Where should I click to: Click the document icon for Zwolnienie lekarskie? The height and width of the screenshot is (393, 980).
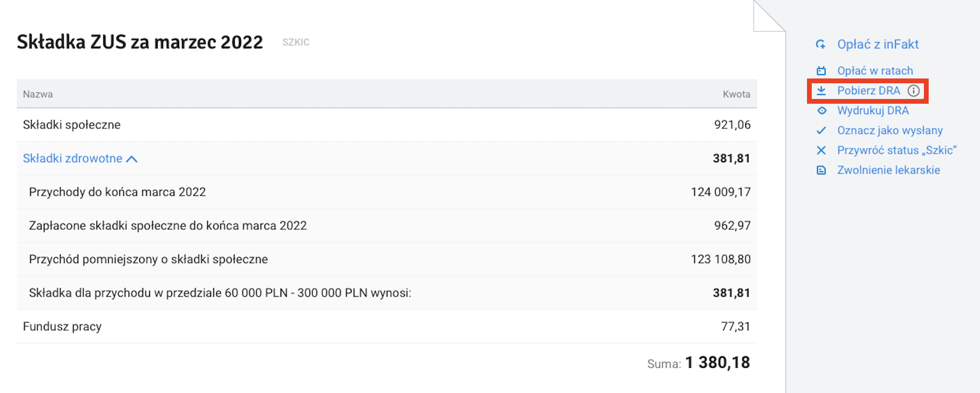[x=821, y=170]
